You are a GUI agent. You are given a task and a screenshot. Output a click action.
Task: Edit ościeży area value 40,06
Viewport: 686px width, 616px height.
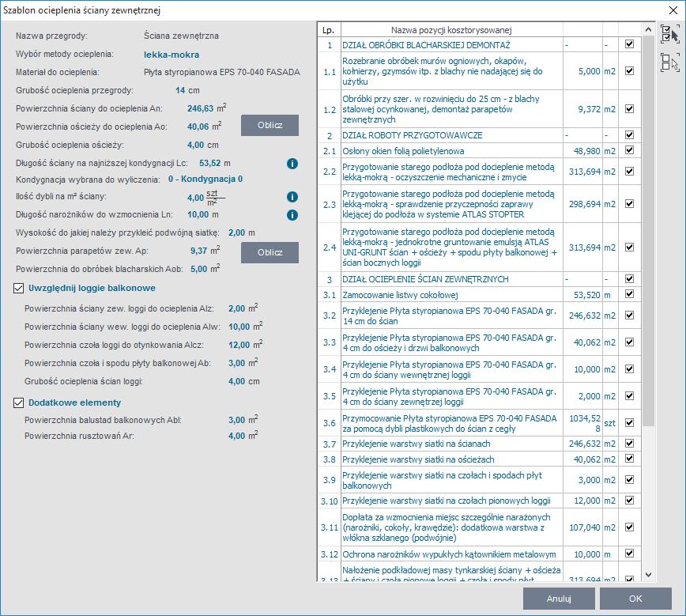[198, 127]
